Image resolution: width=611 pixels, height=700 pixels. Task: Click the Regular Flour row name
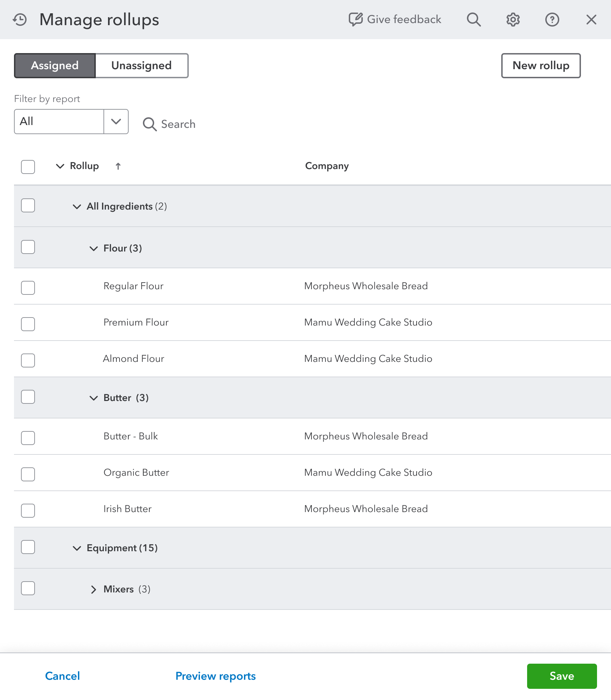134,286
